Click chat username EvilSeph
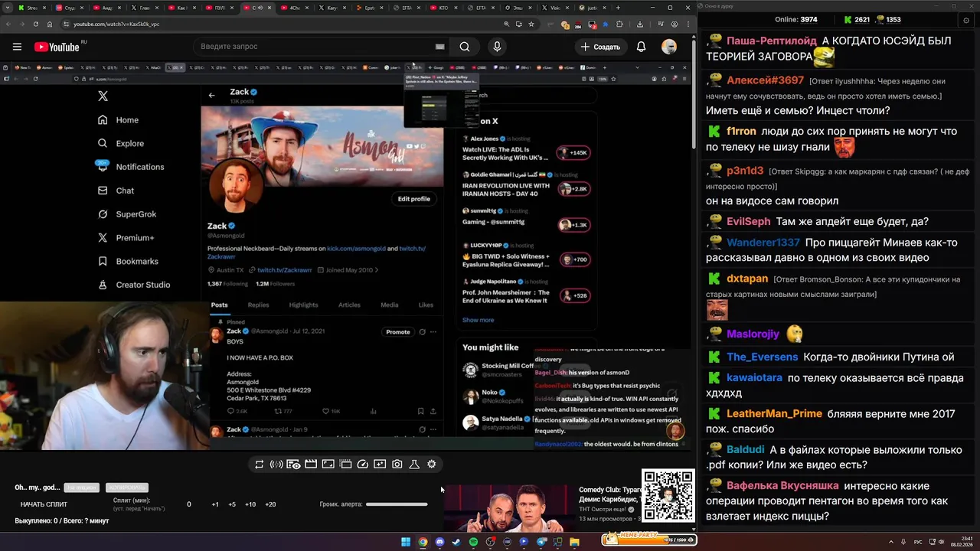980x551 pixels. [x=749, y=222]
